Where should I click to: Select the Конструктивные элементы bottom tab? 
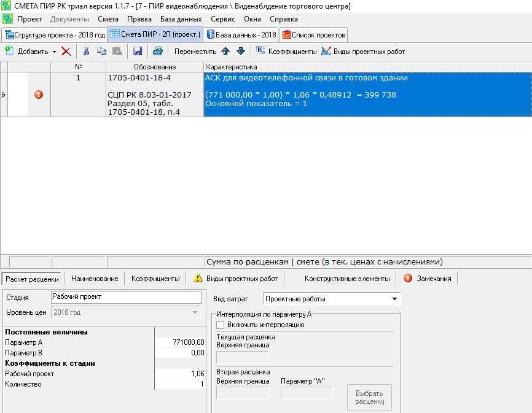point(346,279)
